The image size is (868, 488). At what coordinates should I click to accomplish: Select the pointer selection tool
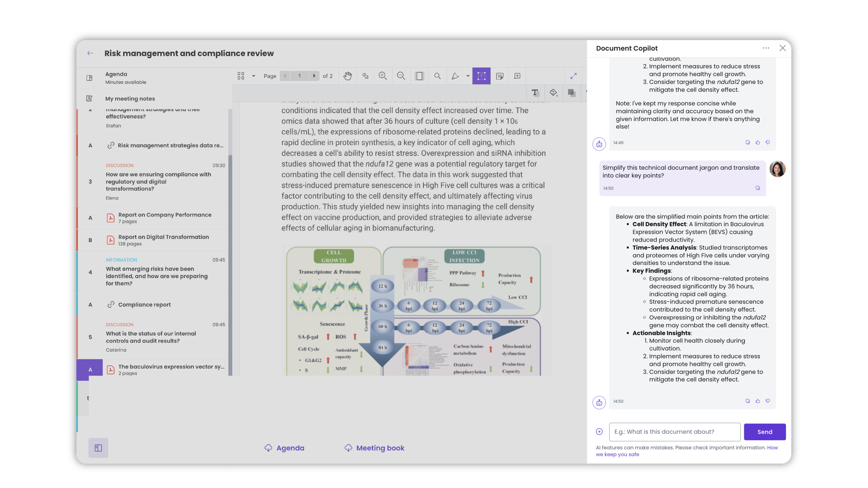[x=365, y=76]
